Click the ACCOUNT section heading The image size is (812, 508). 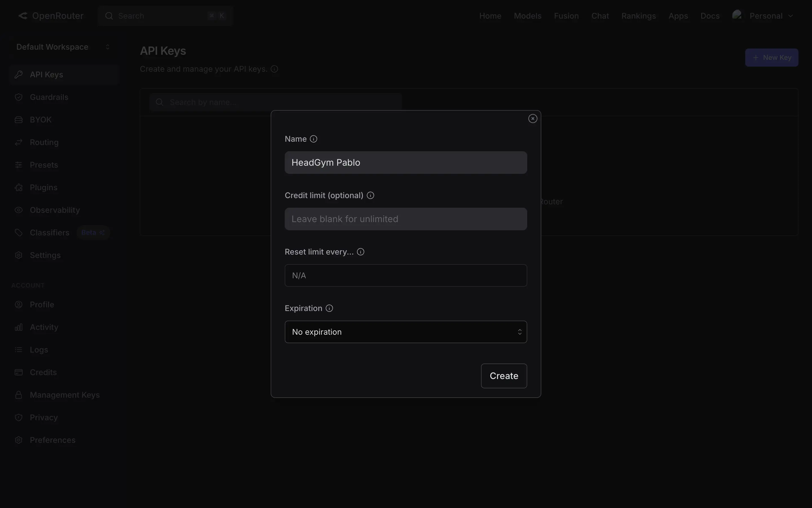click(x=28, y=286)
